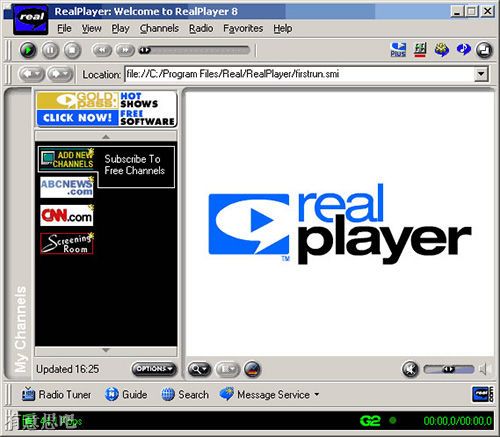This screenshot has height=437, width=500.
Task: Click the G2 indicator in status bar
Action: pos(370,421)
